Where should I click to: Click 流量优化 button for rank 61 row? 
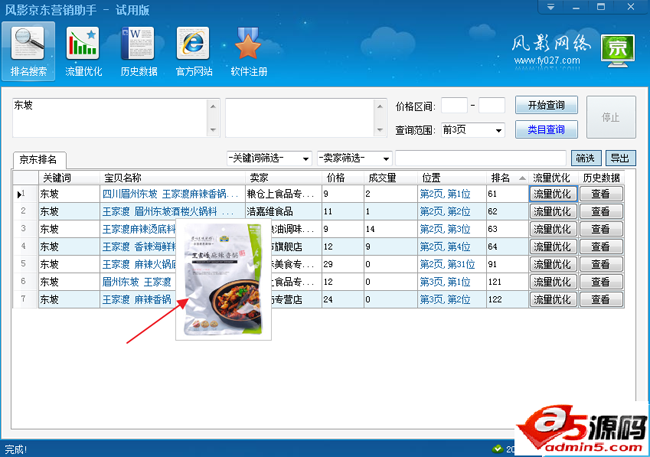tap(553, 194)
